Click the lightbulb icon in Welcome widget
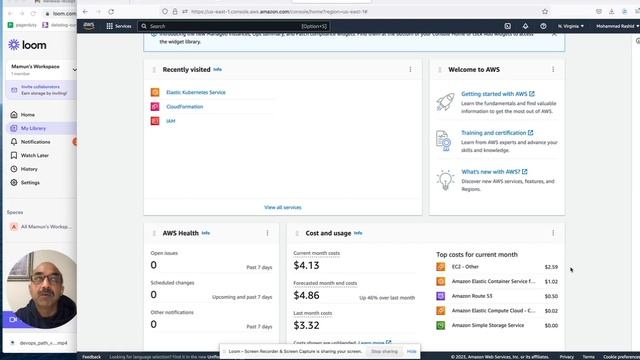 point(445,180)
